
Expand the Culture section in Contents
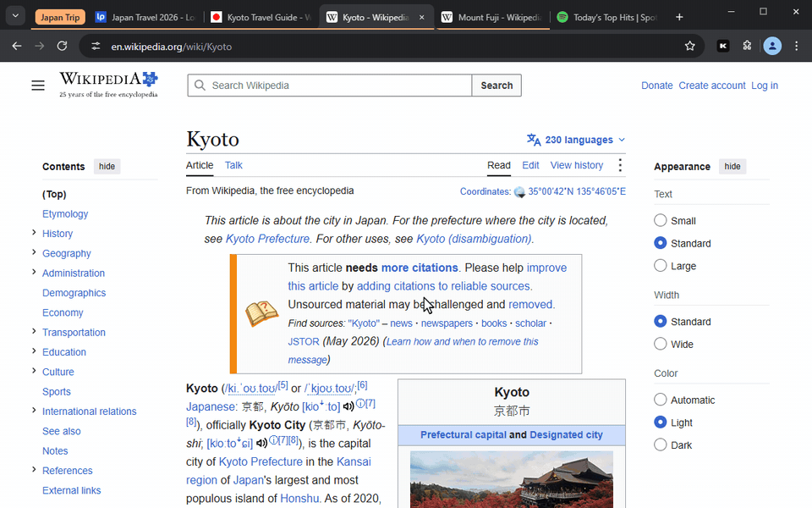click(x=34, y=371)
